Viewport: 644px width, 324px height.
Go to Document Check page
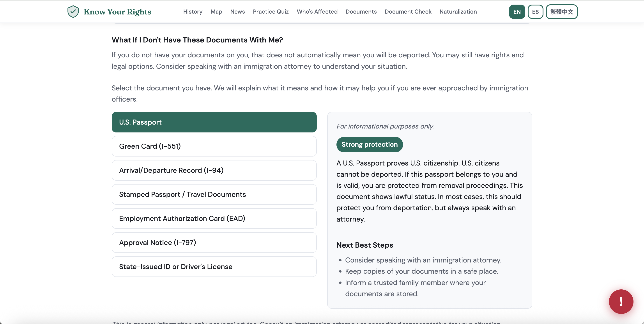point(408,12)
